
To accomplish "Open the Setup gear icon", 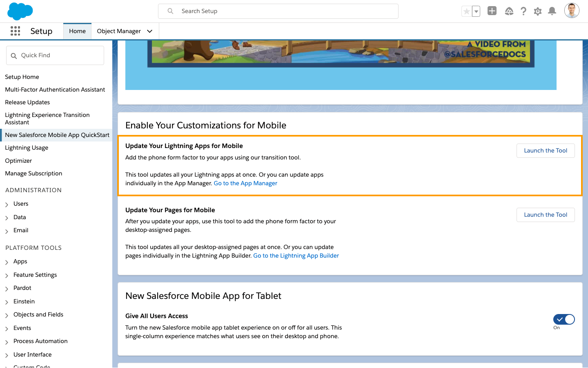I will point(538,11).
